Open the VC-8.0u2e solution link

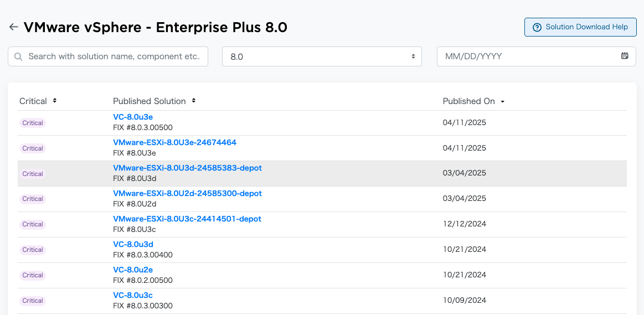pos(133,270)
